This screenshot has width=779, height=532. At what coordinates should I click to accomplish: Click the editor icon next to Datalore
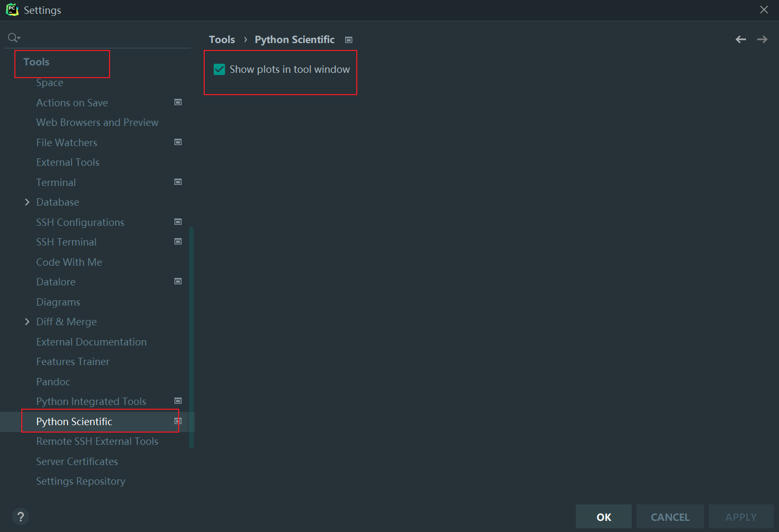[x=178, y=281]
